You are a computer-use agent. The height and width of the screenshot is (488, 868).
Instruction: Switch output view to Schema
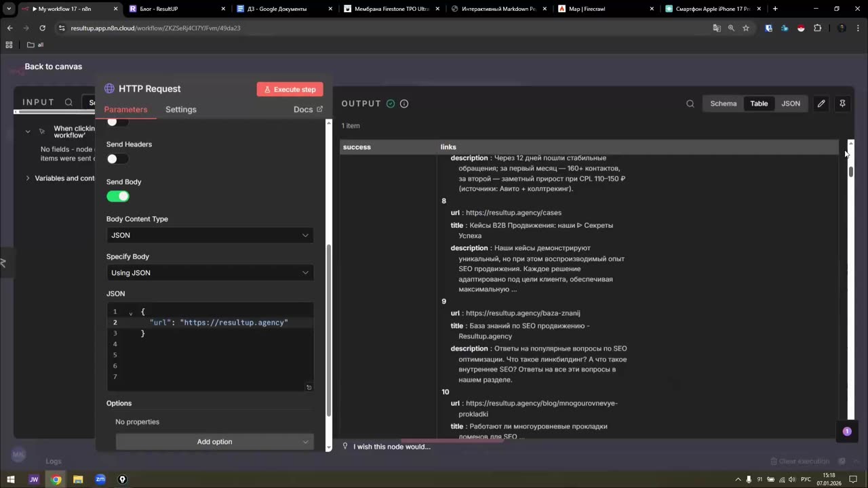[x=724, y=104]
